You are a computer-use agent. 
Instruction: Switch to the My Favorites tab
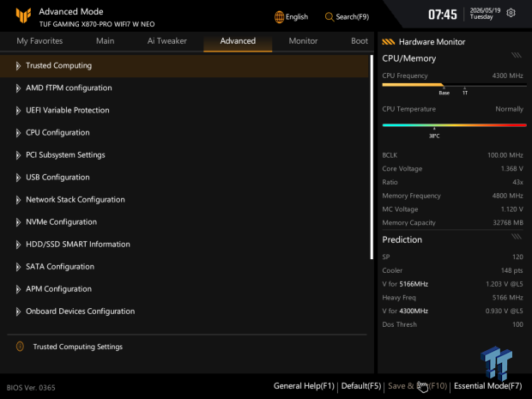[x=39, y=41]
